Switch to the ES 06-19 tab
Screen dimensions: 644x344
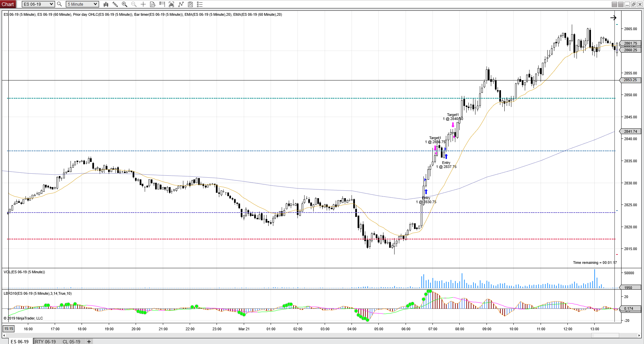19,341
